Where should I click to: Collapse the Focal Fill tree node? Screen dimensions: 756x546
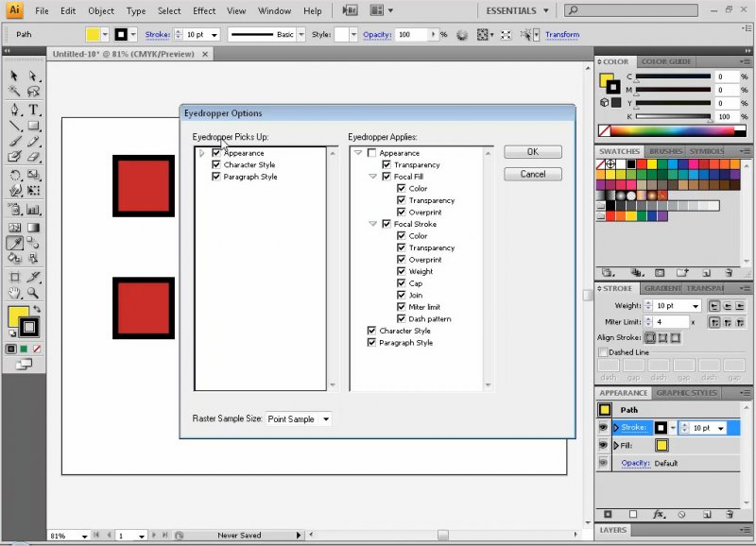point(372,177)
